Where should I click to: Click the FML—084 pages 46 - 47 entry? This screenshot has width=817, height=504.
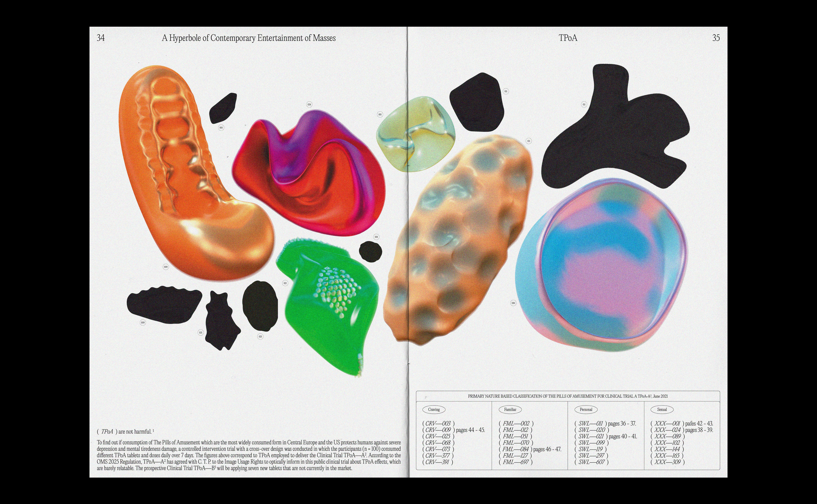(x=530, y=449)
